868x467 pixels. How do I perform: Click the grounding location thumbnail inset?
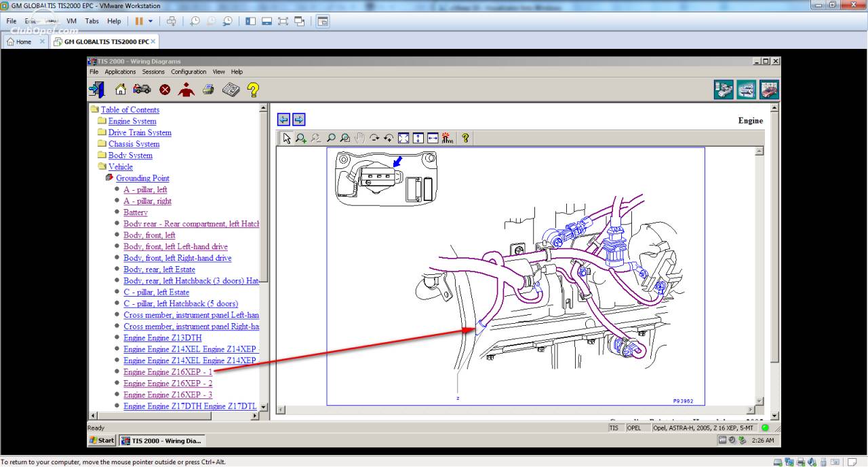[x=387, y=178]
